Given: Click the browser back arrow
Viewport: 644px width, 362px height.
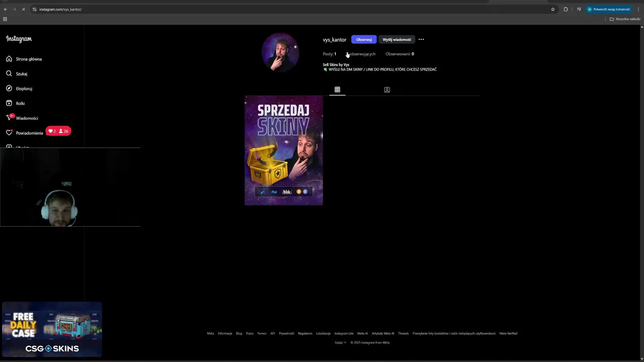Looking at the screenshot, I should (x=6, y=9).
